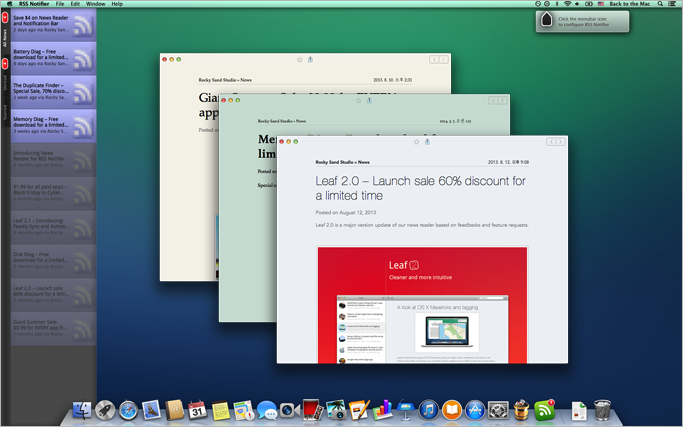Image resolution: width=683 pixels, height=427 pixels.
Task: Open Keynote in the Dock
Action: tap(406, 410)
